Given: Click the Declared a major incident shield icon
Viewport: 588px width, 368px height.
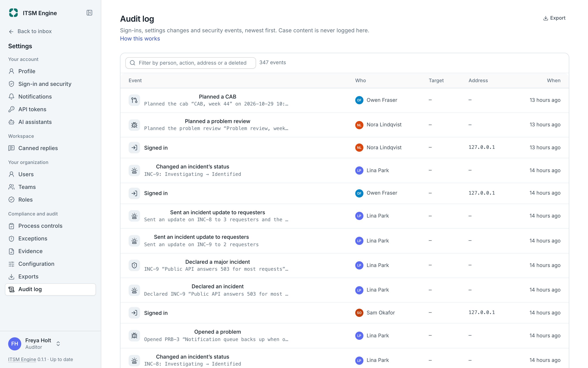Looking at the screenshot, I should (x=134, y=265).
